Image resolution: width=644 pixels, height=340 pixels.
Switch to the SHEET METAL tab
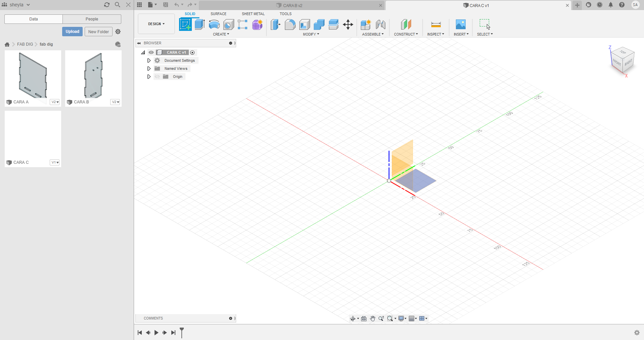253,14
